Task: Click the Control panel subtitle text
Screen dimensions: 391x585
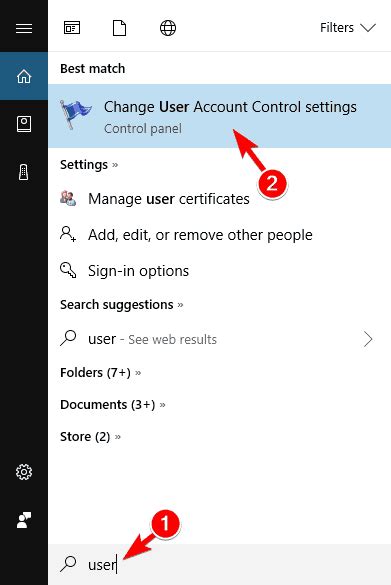Action: [143, 129]
